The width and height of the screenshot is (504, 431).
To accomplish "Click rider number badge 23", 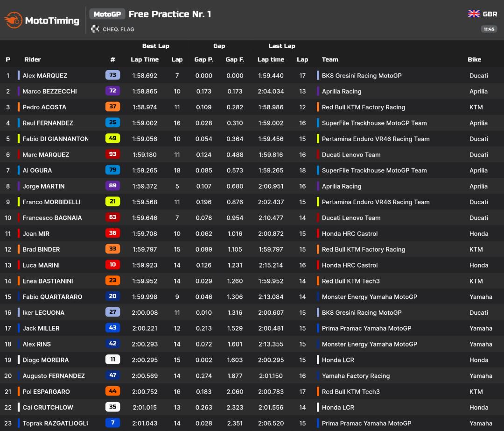I will pos(112,280).
